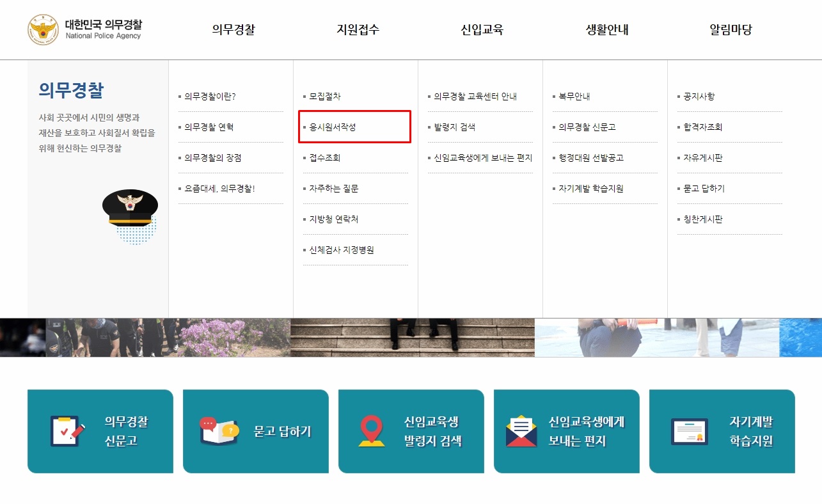
Task: Click the speech bubble icon on 묻고 답하기 card
Action: pyautogui.click(x=219, y=431)
